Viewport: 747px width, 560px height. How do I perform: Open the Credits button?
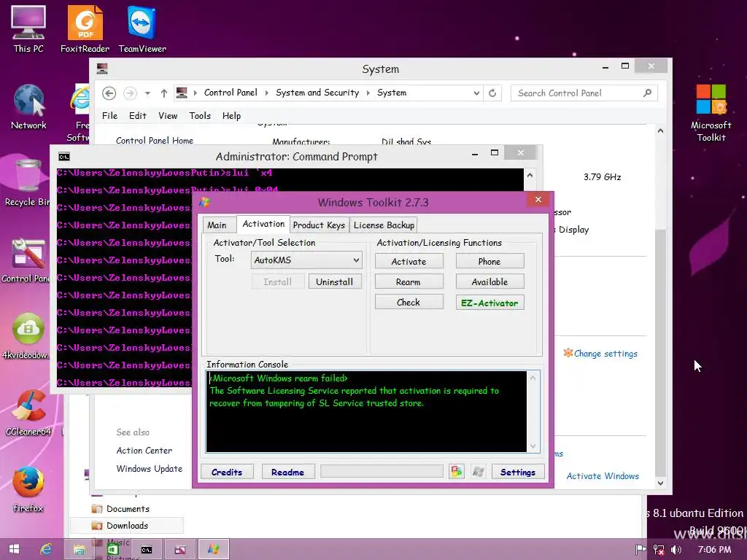(x=227, y=472)
